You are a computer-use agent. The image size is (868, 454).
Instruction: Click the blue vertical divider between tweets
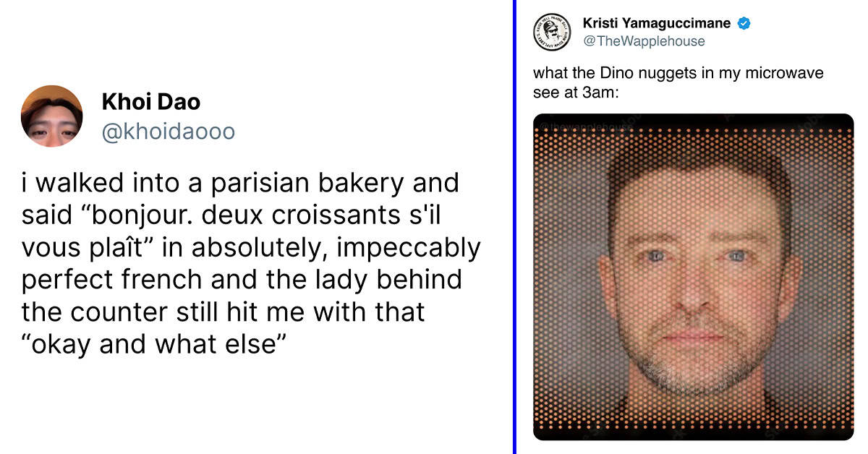click(514, 227)
